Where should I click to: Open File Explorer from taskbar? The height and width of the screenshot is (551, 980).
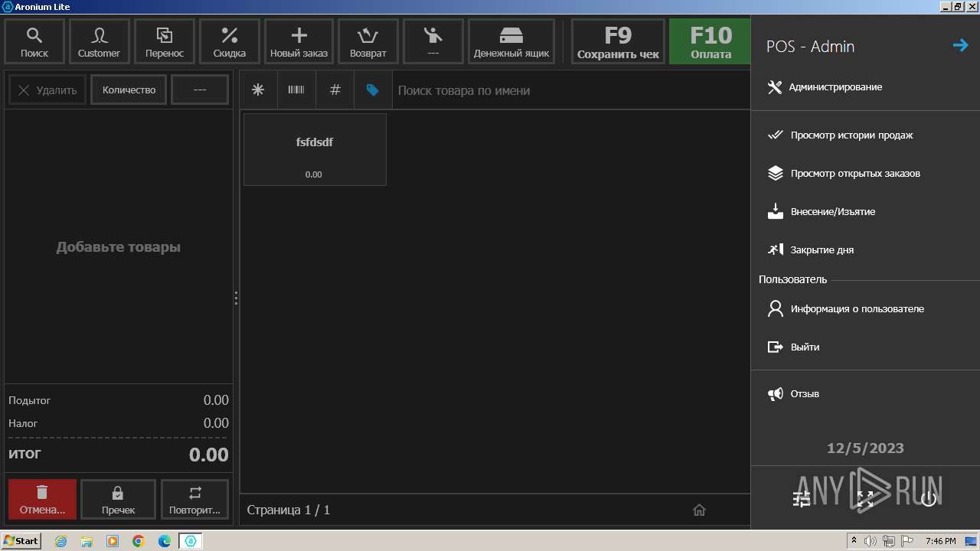(87, 541)
